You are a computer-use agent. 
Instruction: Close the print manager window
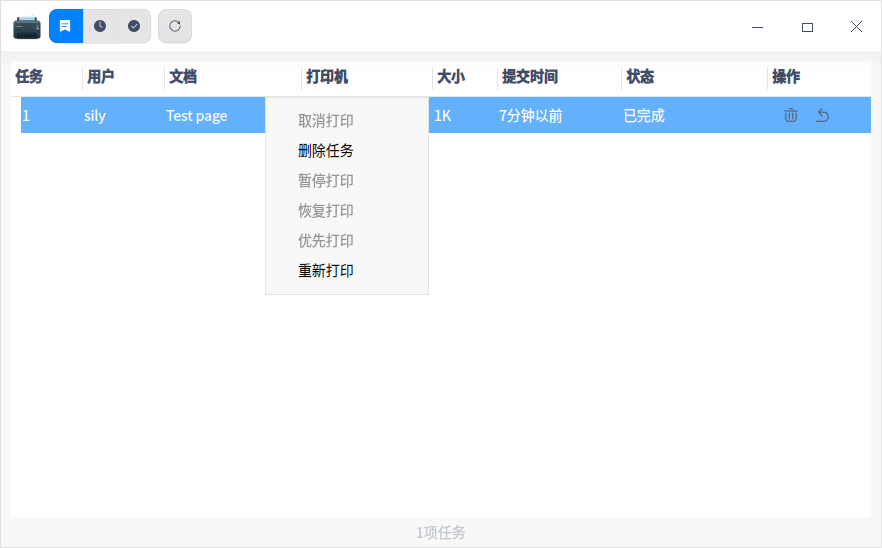856,26
